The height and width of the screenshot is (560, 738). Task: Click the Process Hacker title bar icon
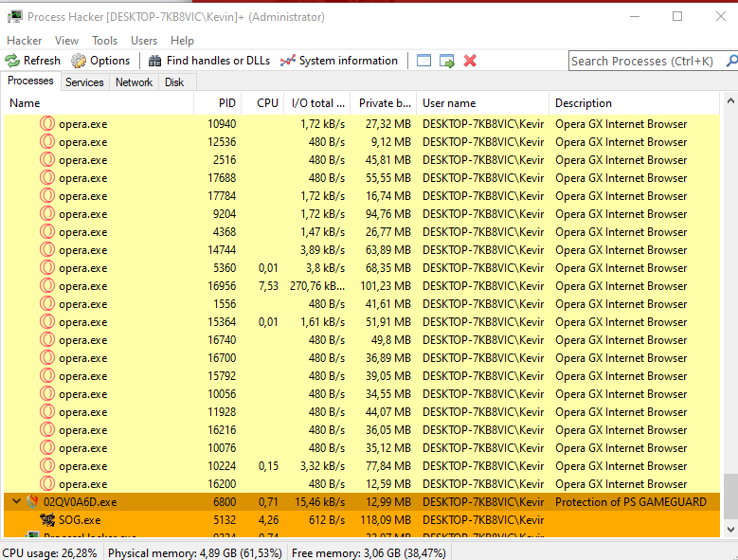click(14, 16)
